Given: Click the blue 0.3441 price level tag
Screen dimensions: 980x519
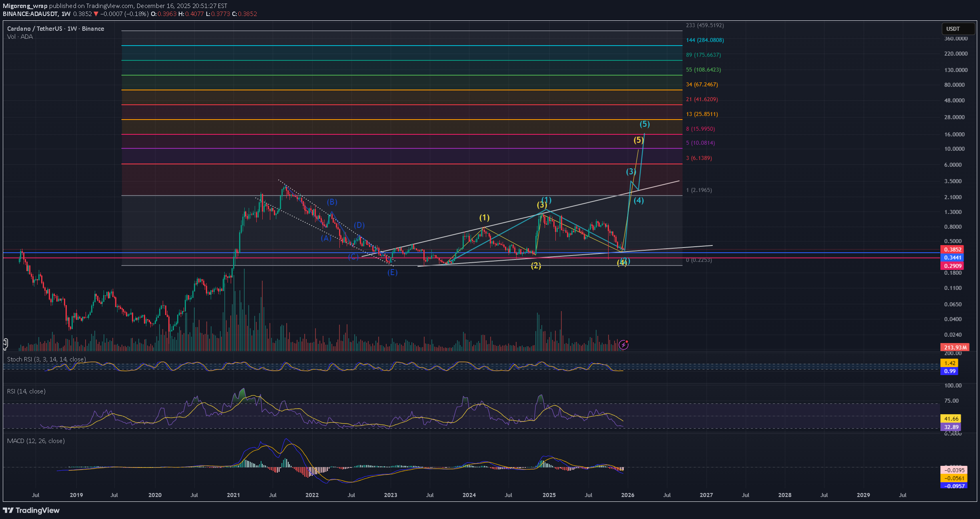Looking at the screenshot, I should 952,258.
